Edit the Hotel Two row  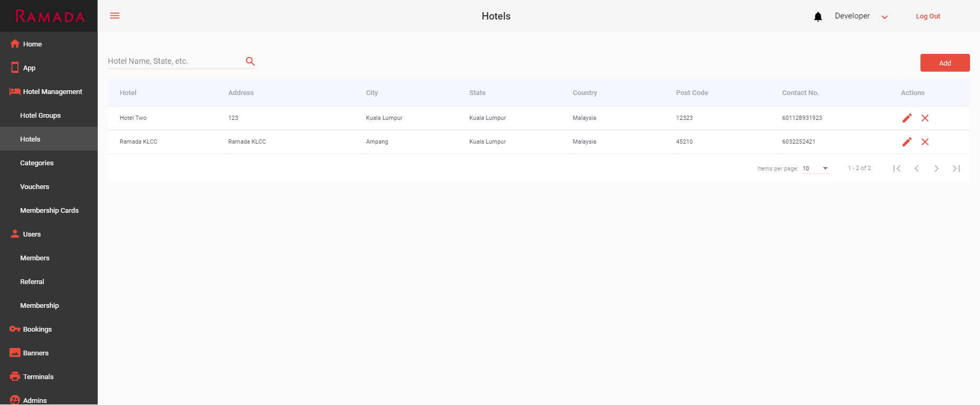(x=907, y=118)
